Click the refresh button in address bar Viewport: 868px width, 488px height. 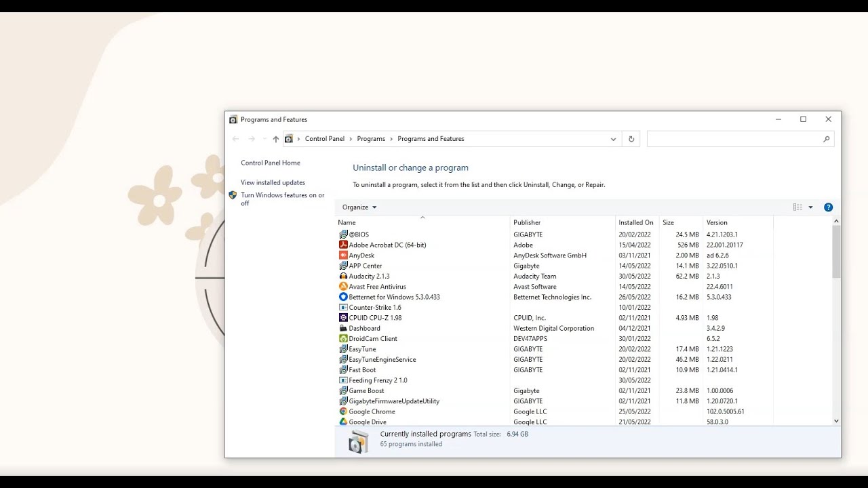point(631,139)
